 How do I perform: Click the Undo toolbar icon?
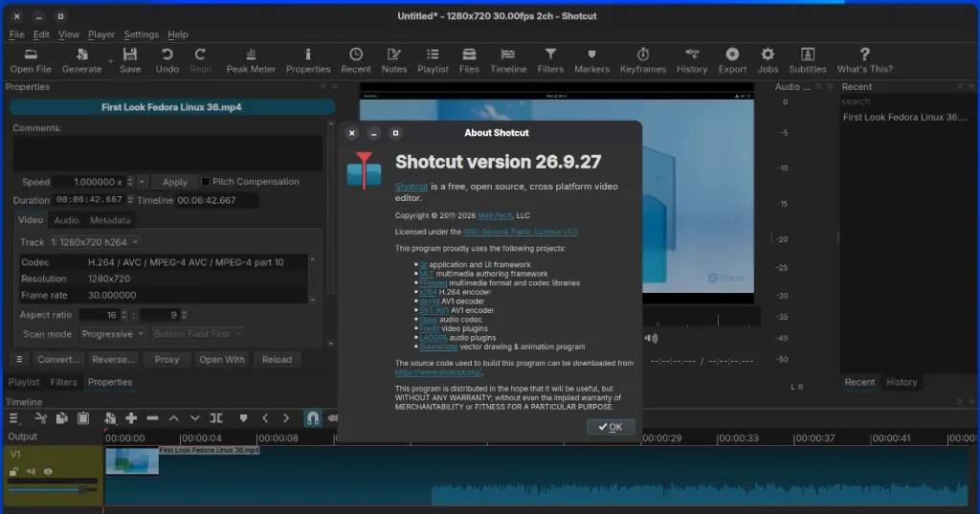[x=167, y=55]
